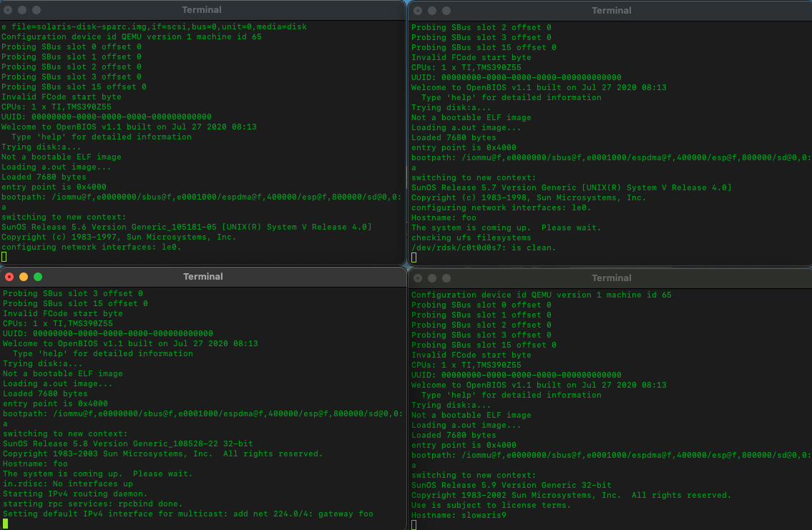Zoom the terminal running SunOS Release 5.6
This screenshot has width=812, height=530.
[36, 11]
